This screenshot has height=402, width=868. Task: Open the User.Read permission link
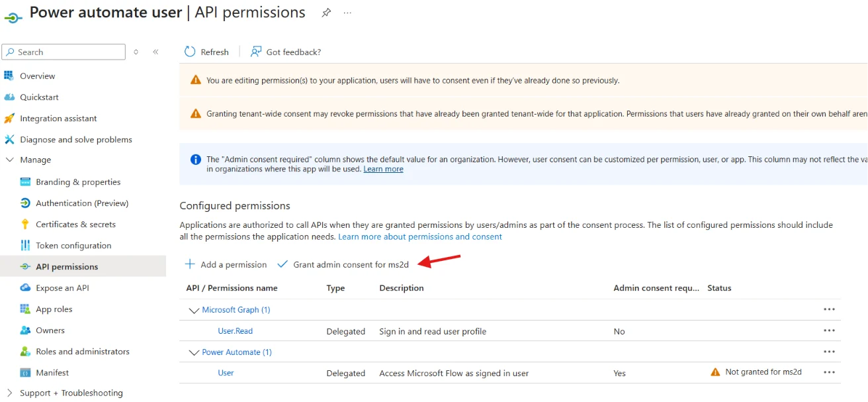click(x=235, y=331)
